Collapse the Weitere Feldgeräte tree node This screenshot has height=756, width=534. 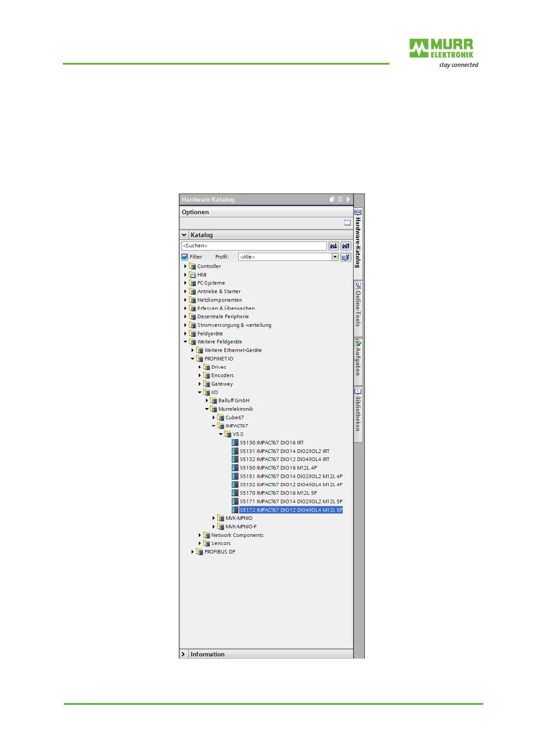[x=185, y=342]
